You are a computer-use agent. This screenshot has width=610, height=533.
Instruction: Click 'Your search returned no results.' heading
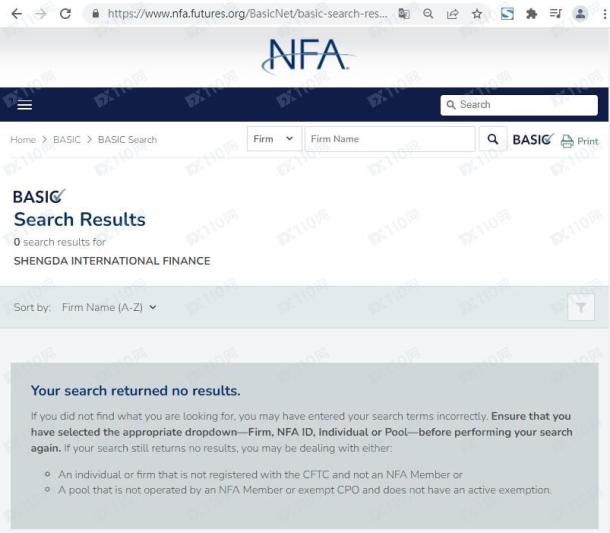click(x=135, y=391)
